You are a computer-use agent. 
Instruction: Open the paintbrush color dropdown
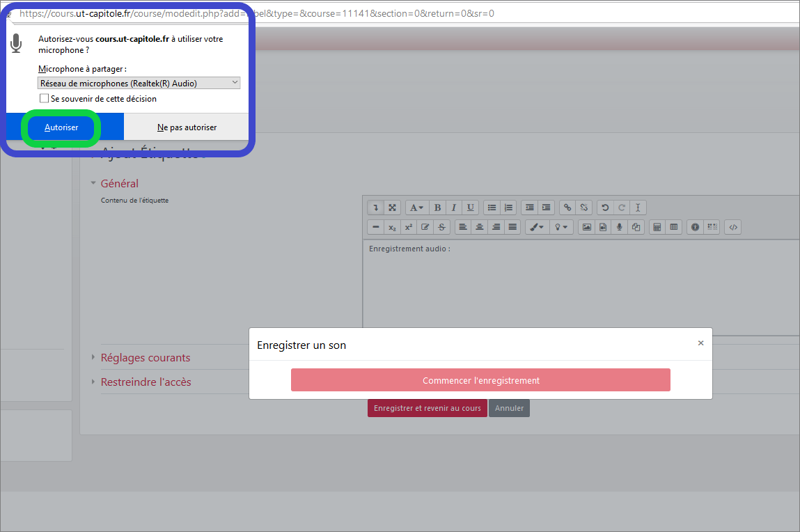click(535, 227)
